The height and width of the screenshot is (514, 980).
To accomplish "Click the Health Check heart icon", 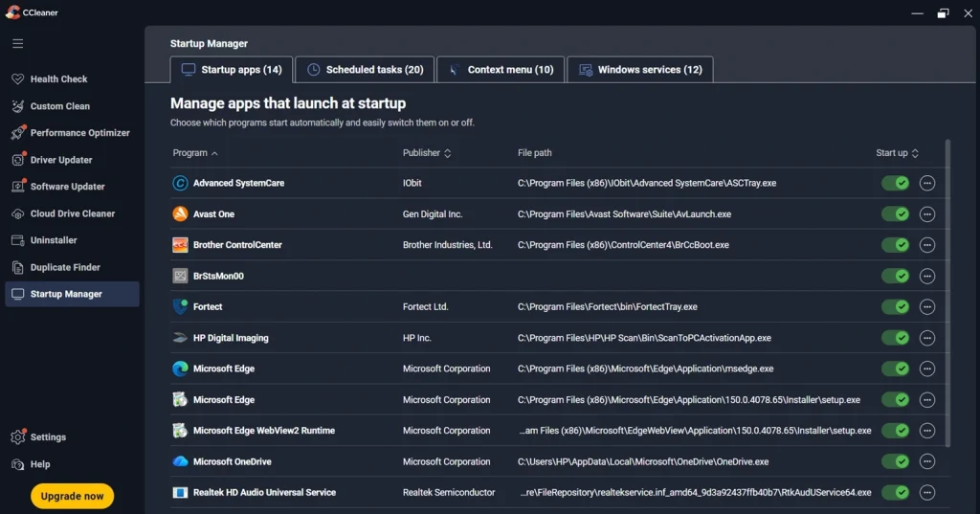I will coord(17,78).
